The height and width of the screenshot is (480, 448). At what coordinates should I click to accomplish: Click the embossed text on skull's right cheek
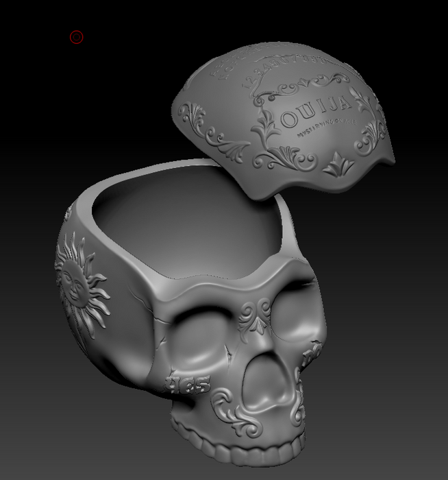tap(311, 354)
